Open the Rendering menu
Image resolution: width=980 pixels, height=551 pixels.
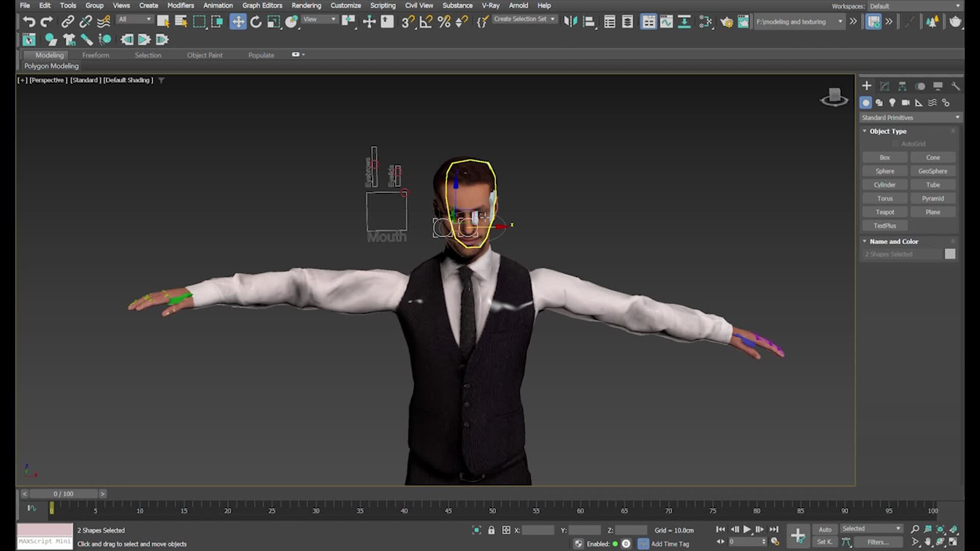306,5
